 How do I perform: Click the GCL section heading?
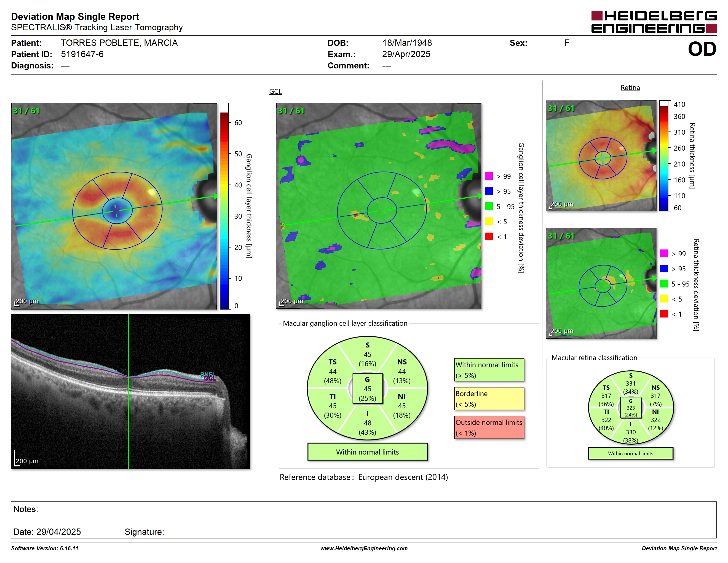tap(275, 91)
